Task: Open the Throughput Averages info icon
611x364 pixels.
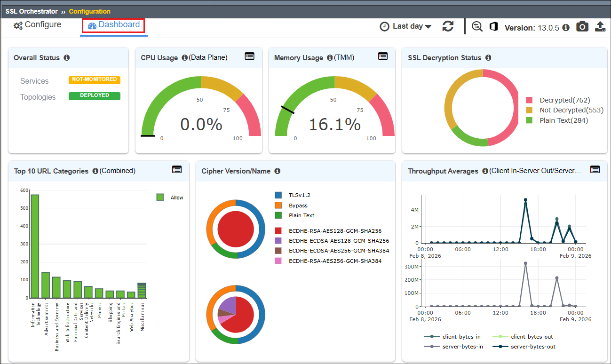Action: (x=485, y=171)
